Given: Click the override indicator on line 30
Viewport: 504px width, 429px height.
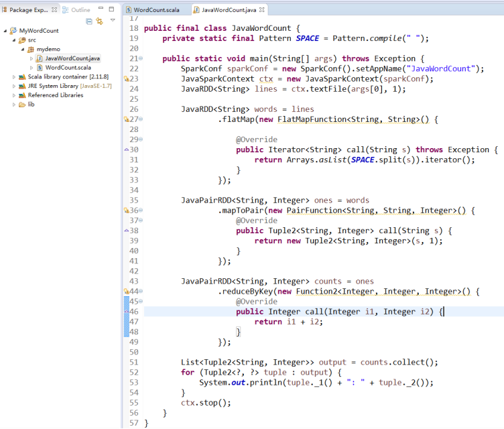Looking at the screenshot, I should coord(126,149).
